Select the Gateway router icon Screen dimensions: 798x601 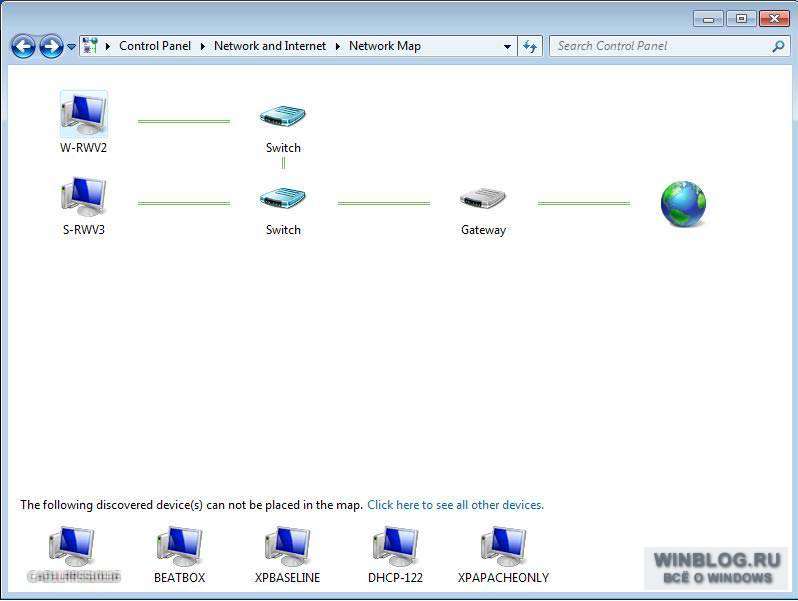pos(482,198)
